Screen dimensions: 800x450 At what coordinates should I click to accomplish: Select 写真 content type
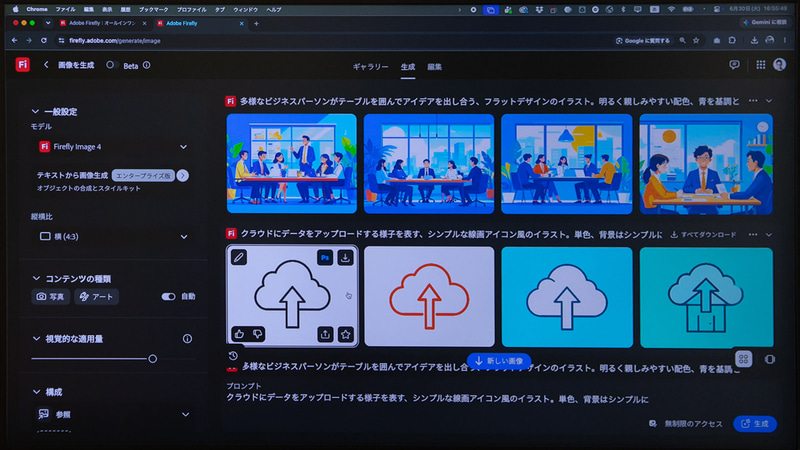(x=51, y=296)
